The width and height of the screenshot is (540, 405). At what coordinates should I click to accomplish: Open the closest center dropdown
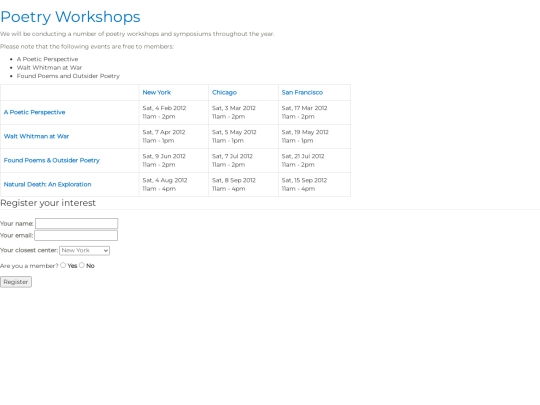tap(84, 250)
